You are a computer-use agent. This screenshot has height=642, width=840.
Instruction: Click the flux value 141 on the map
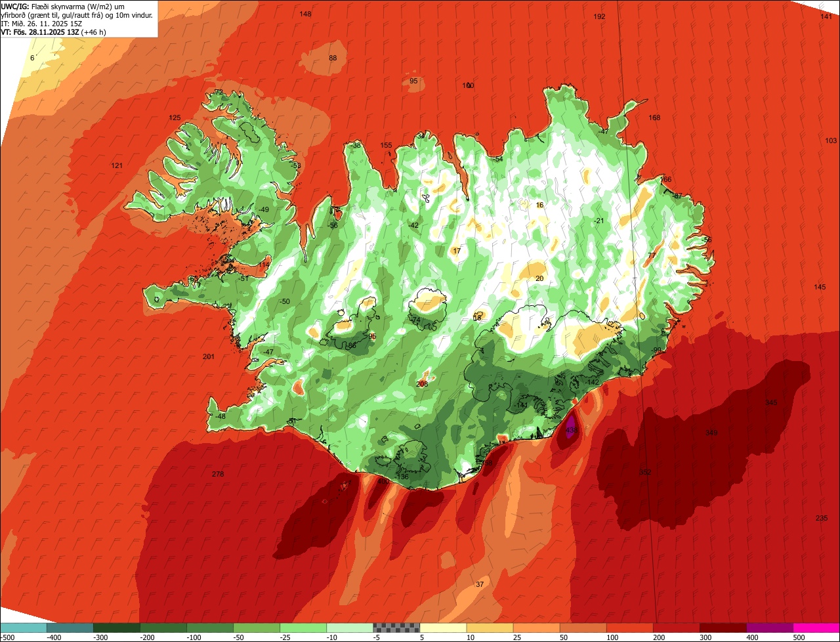826,16
